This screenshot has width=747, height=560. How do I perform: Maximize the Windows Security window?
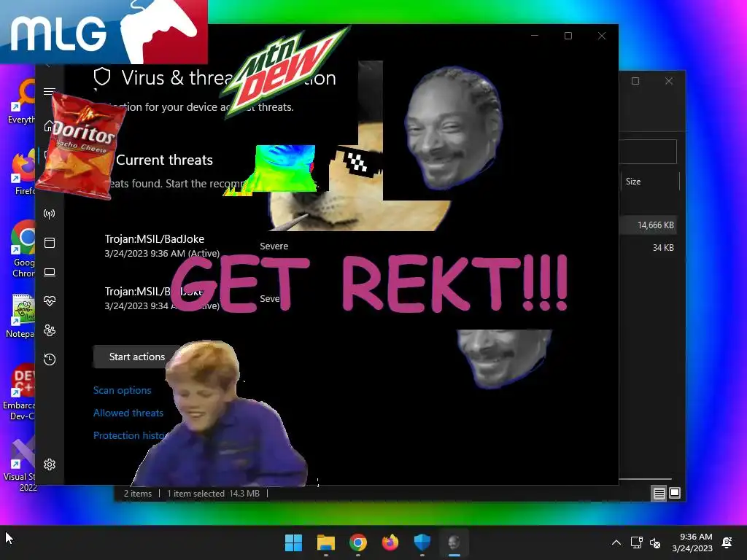[568, 36]
